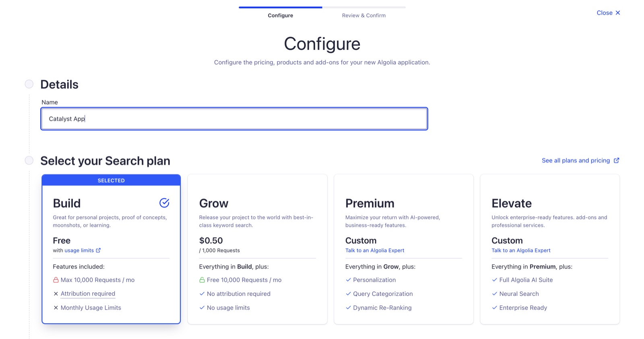Click the Configure step label

click(281, 15)
